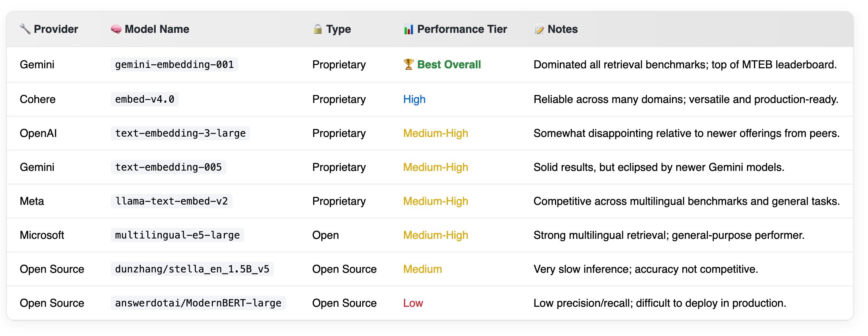
Task: Click the brain icon beside Model Name
Action: (116, 29)
